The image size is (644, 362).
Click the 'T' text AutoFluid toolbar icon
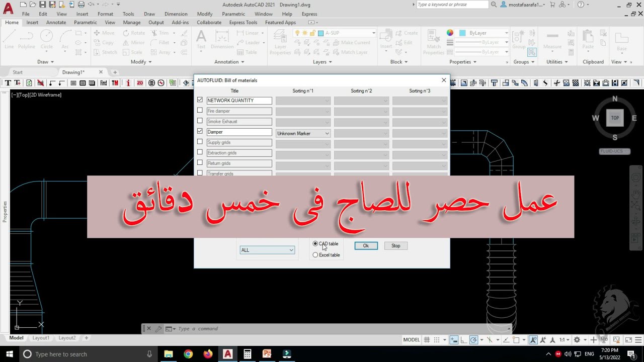7,83
